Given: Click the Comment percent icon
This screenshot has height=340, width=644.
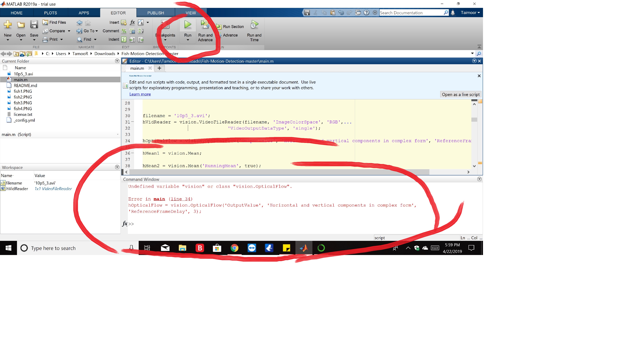Looking at the screenshot, I should pos(124,31).
